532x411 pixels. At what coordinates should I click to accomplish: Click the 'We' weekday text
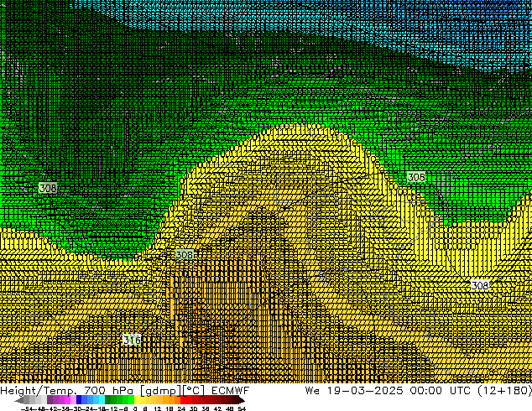312,391
